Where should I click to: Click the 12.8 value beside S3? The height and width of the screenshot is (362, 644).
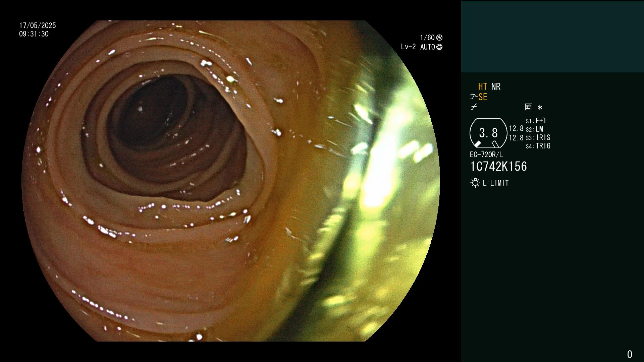[x=516, y=138]
